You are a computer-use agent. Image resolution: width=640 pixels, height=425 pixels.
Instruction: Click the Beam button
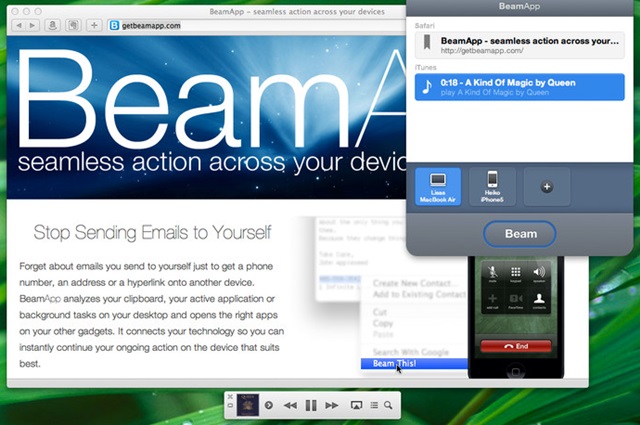click(x=520, y=234)
